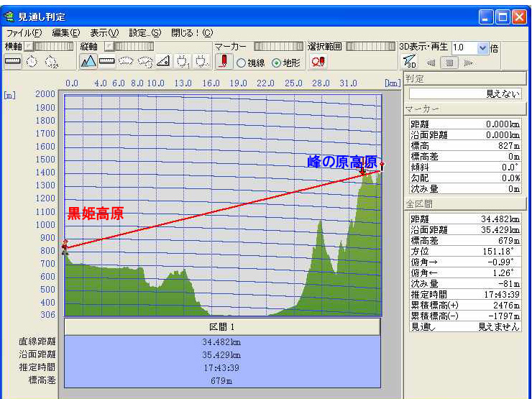Click the fast-forward playback button
Screen dimensions: 532x399
pos(468,63)
